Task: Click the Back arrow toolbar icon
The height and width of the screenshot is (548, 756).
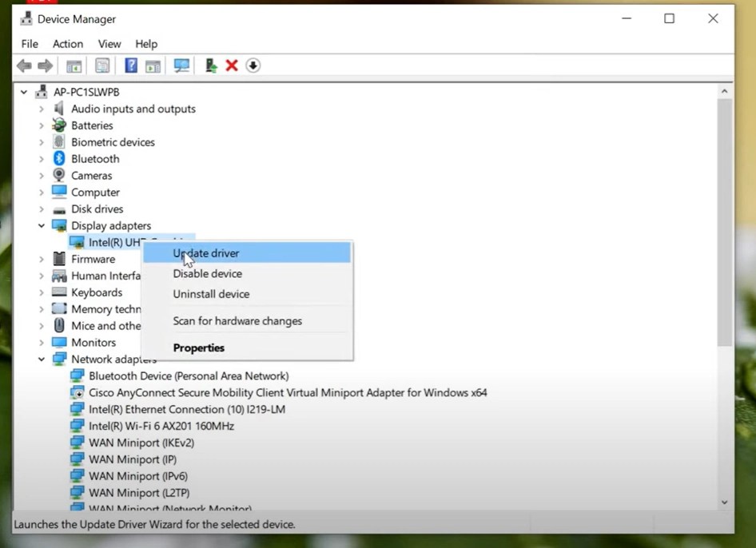Action: tap(24, 66)
